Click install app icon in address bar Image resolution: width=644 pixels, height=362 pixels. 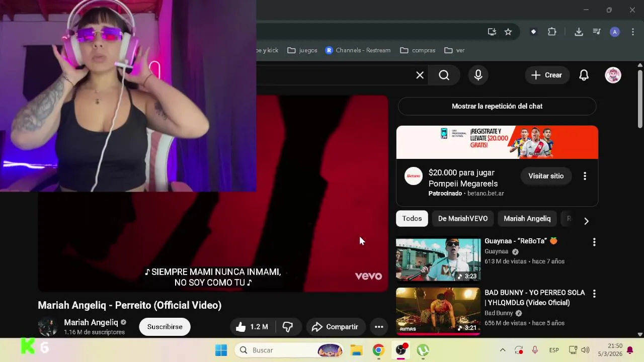click(x=492, y=32)
